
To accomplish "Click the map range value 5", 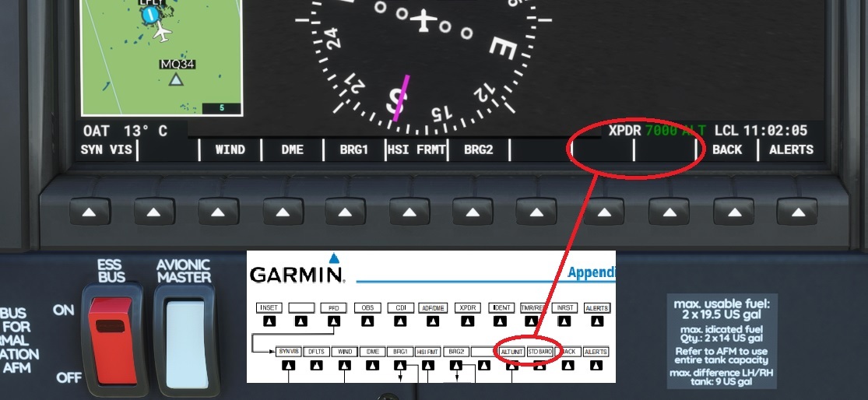I will coord(222,108).
